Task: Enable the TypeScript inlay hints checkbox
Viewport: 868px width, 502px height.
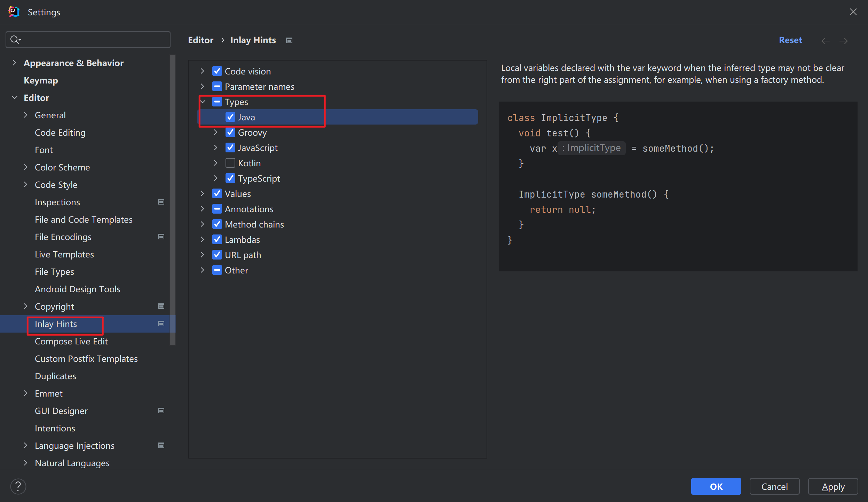Action: (x=230, y=178)
